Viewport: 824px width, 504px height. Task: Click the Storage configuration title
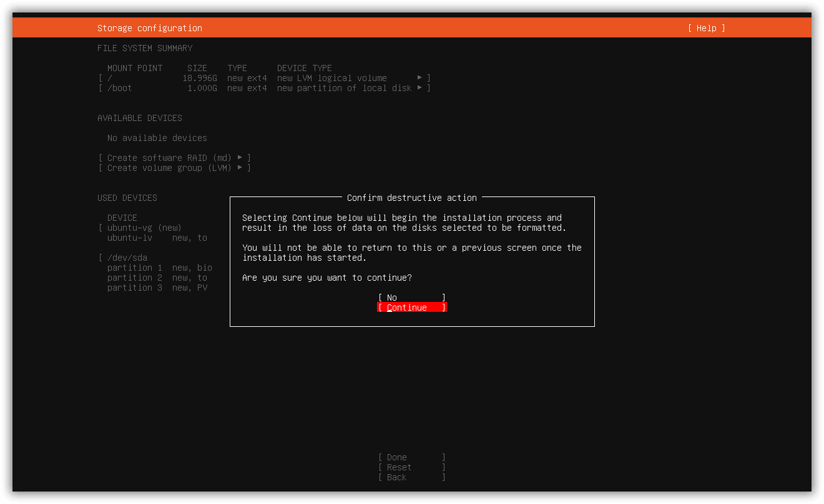coord(150,28)
